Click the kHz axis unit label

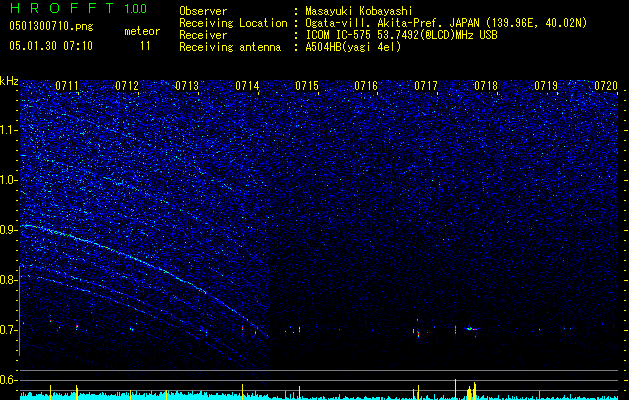9,81
